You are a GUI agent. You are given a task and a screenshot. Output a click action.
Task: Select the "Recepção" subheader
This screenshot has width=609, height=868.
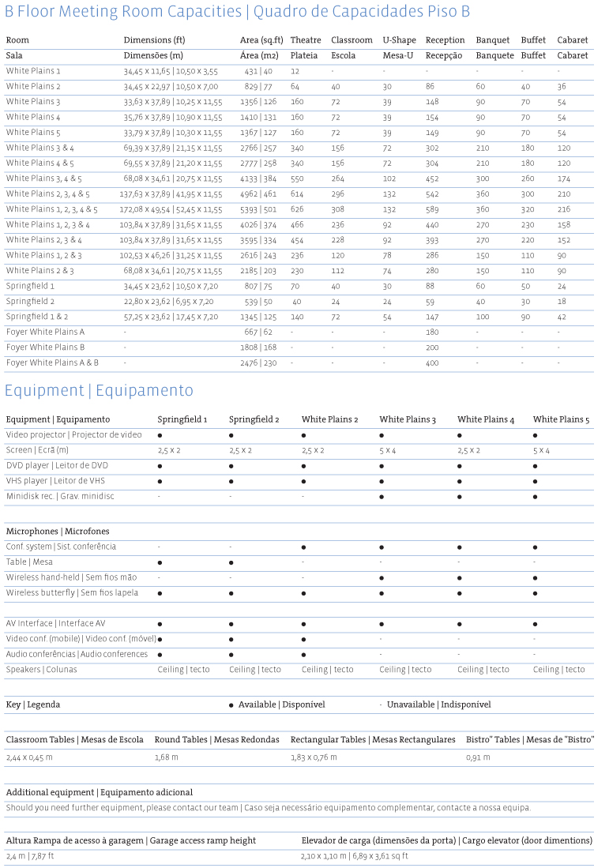point(443,55)
